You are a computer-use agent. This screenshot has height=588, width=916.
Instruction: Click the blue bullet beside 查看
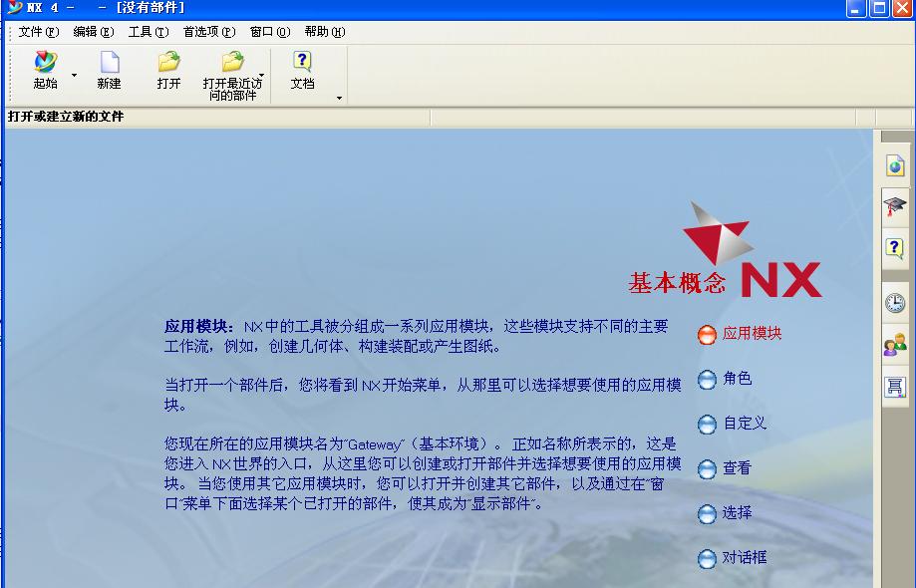pos(707,469)
